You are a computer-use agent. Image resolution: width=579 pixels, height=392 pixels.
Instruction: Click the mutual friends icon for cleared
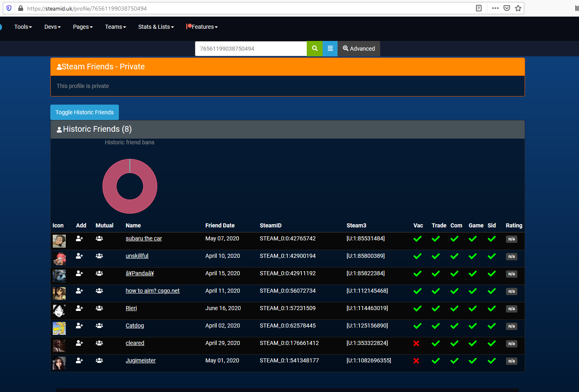tap(99, 343)
